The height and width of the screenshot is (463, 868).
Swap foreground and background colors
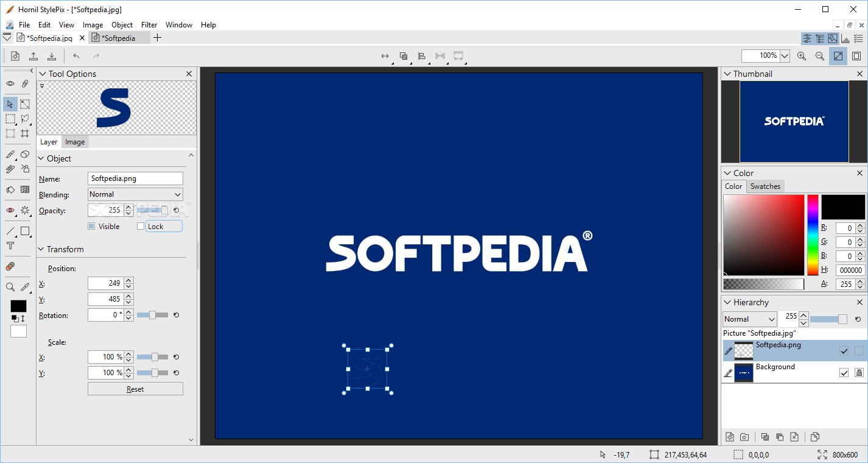pyautogui.click(x=23, y=319)
